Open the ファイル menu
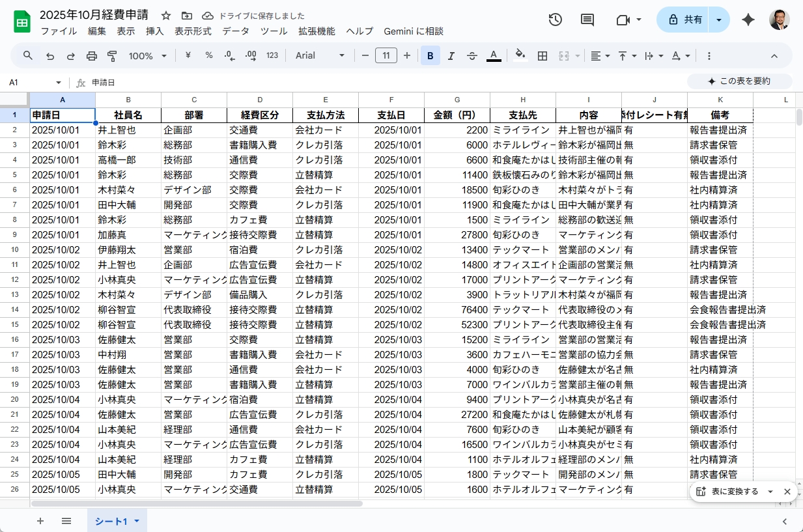This screenshot has width=803, height=532. pyautogui.click(x=59, y=31)
